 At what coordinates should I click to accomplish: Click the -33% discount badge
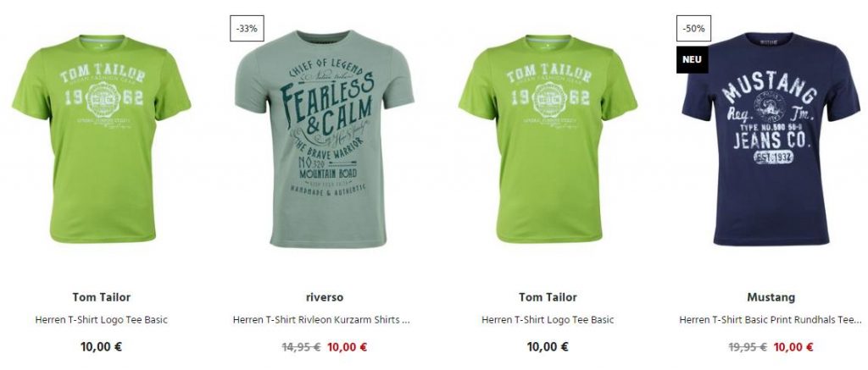coord(247,28)
